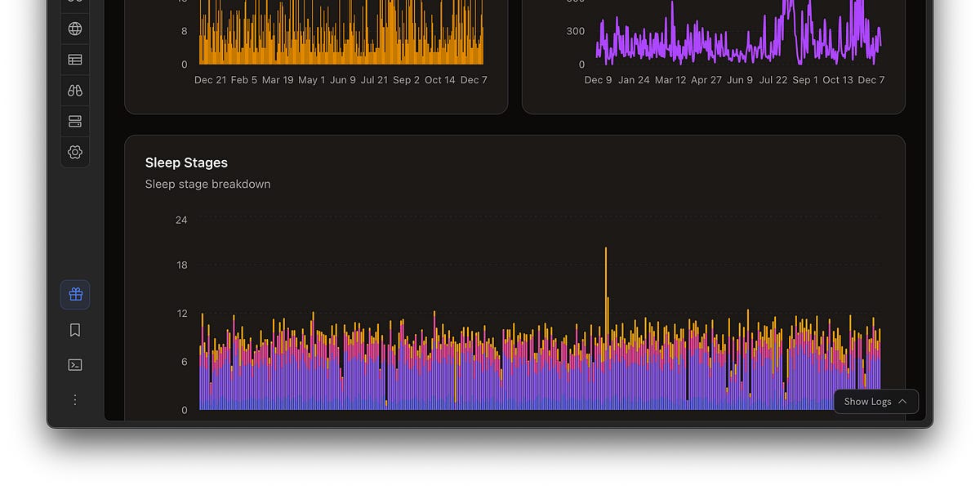Open the terminal console icon

point(74,364)
